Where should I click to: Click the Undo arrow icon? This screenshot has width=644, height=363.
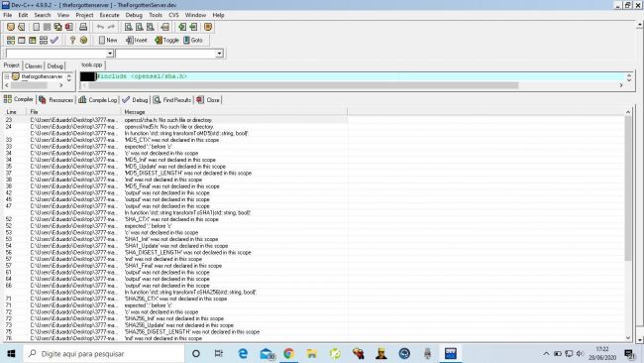pos(100,27)
